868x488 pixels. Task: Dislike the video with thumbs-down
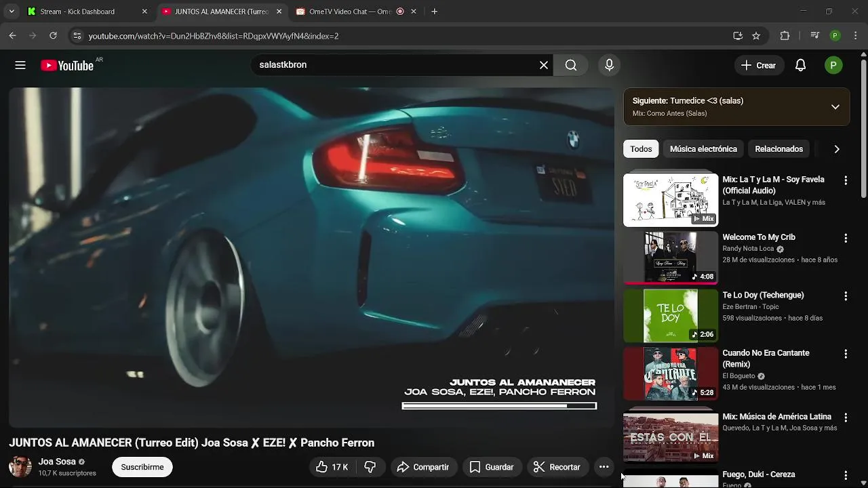tap(370, 467)
